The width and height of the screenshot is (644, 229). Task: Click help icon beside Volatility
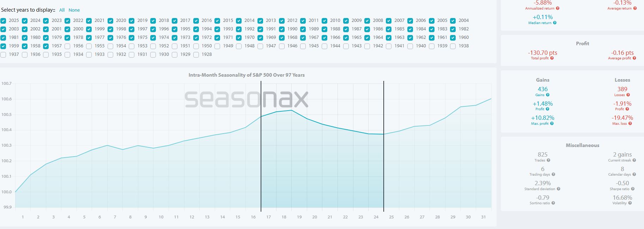pyautogui.click(x=630, y=203)
